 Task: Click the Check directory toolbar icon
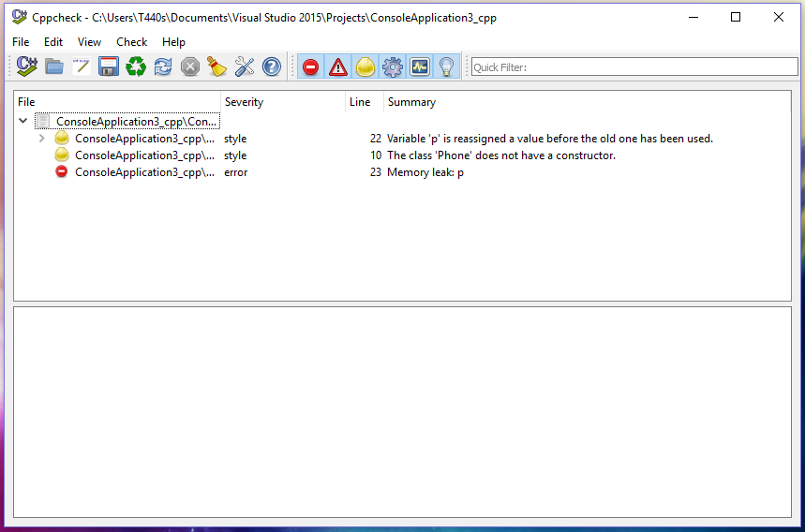pos(26,66)
